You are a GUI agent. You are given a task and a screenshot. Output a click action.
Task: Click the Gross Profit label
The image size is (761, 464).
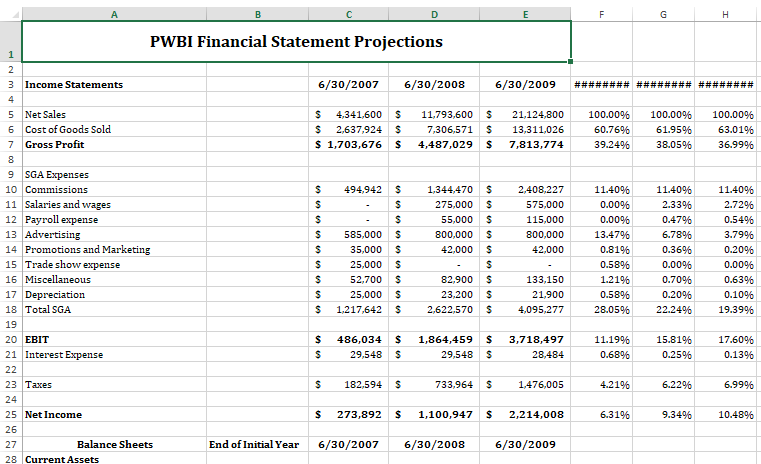(x=54, y=145)
